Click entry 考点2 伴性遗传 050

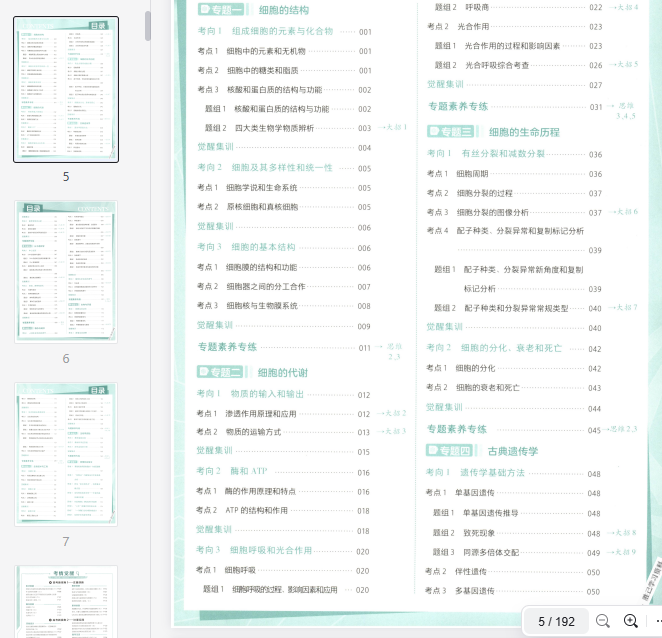(513, 572)
